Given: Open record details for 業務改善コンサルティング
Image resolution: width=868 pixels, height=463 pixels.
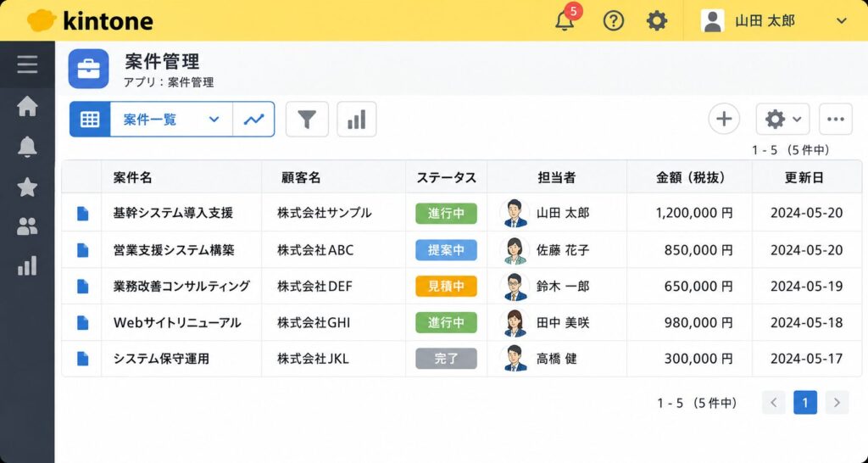Looking at the screenshot, I should [x=82, y=287].
